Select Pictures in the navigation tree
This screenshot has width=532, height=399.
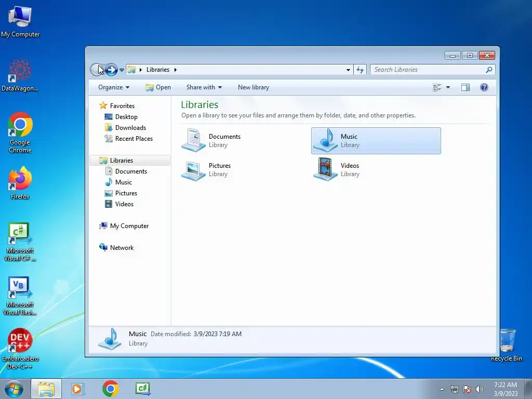coord(121,193)
